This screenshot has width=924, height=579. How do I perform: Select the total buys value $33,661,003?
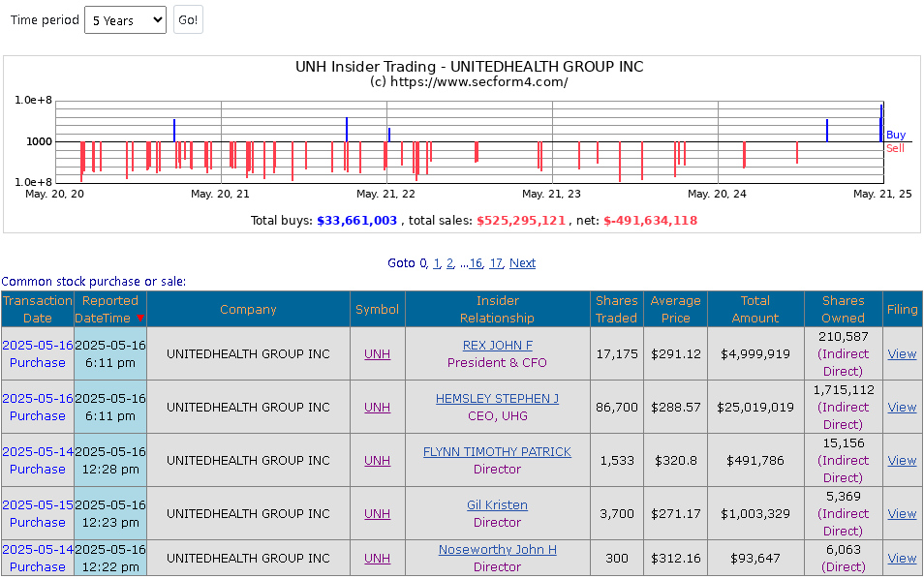[x=357, y=221]
